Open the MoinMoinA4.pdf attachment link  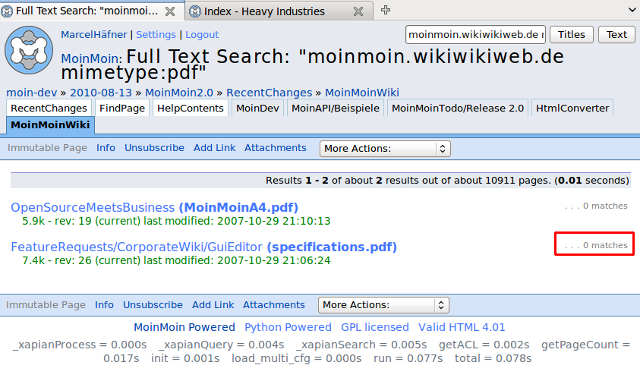pyautogui.click(x=239, y=207)
